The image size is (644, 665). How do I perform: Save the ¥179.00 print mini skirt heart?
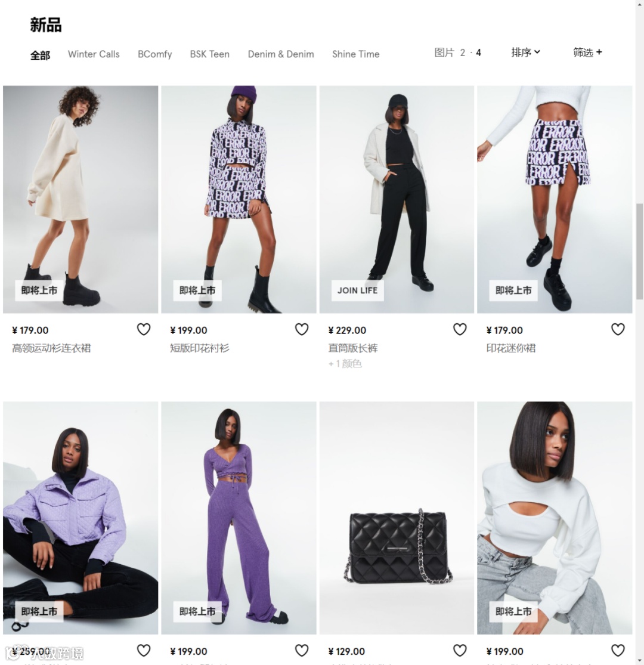point(618,329)
